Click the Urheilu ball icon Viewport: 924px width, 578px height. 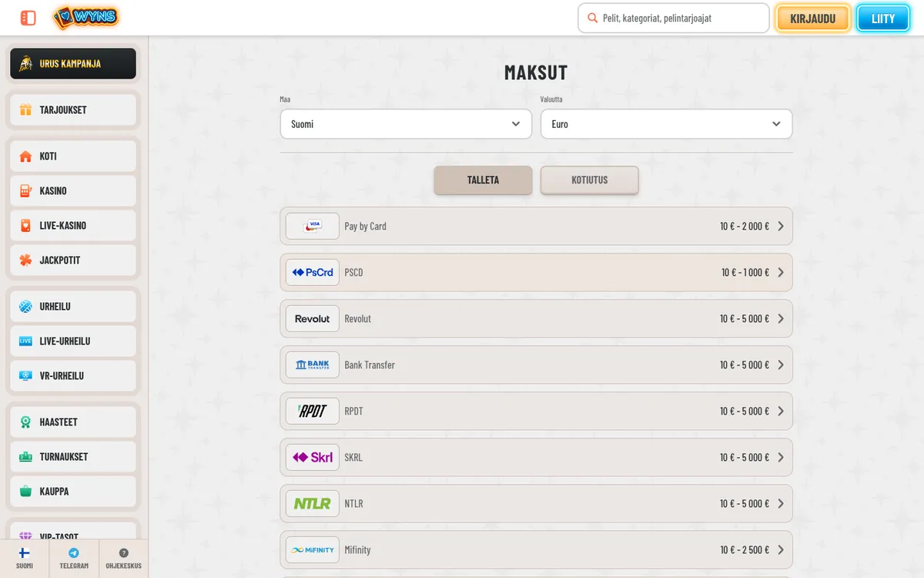coord(25,307)
